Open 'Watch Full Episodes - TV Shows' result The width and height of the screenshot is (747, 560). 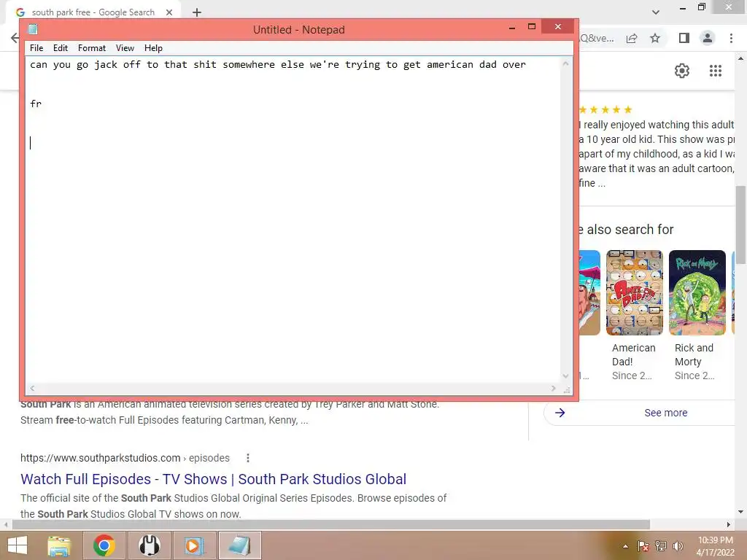pos(214,479)
